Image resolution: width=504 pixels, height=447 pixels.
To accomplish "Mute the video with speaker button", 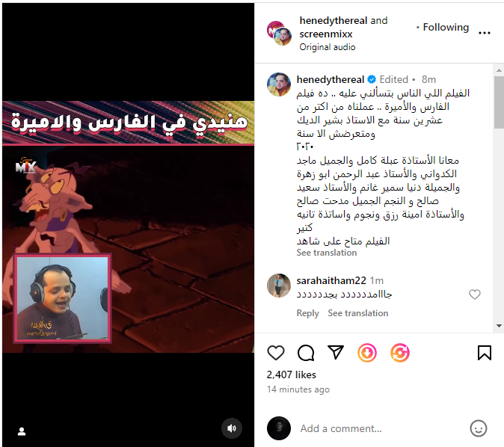I will point(232,428).
